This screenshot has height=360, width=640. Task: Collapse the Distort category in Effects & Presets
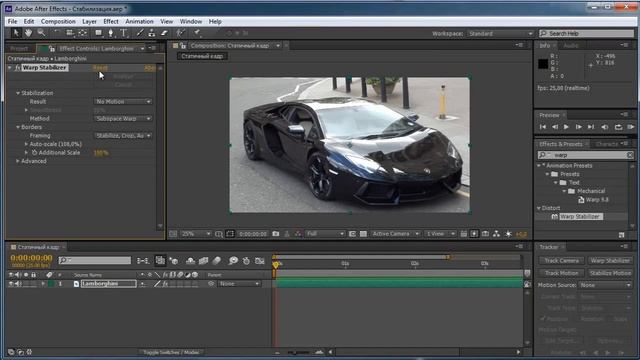point(539,208)
